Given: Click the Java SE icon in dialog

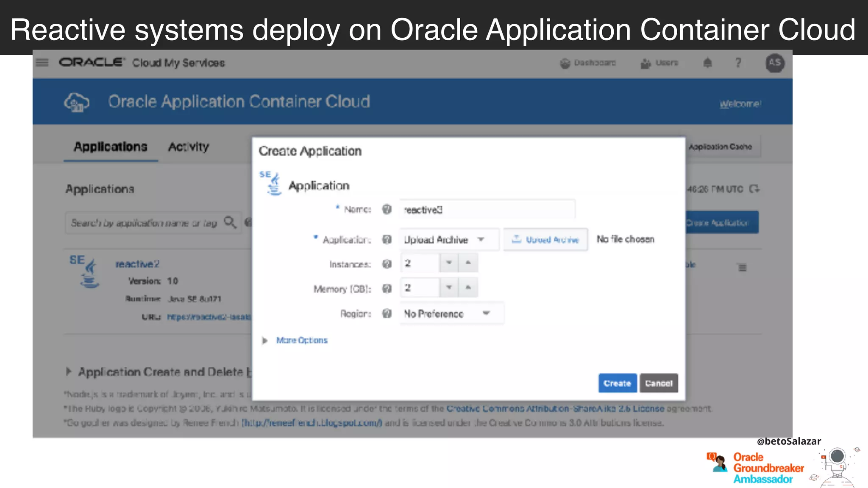Looking at the screenshot, I should tap(271, 183).
